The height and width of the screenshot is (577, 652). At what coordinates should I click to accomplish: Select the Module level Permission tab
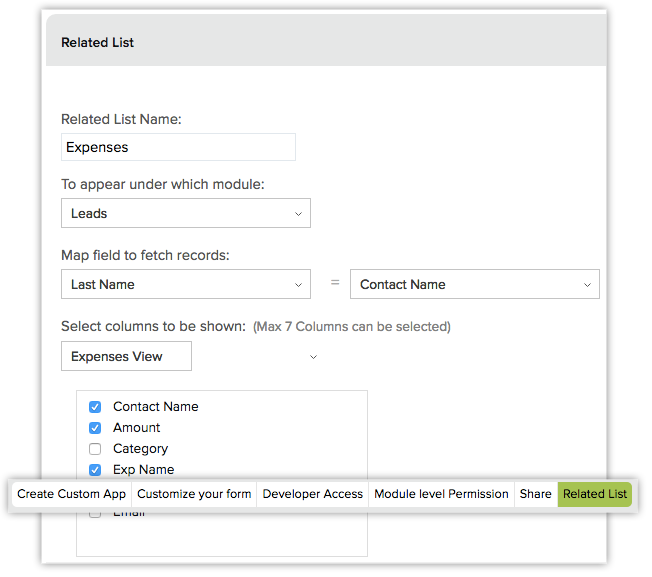pyautogui.click(x=441, y=494)
